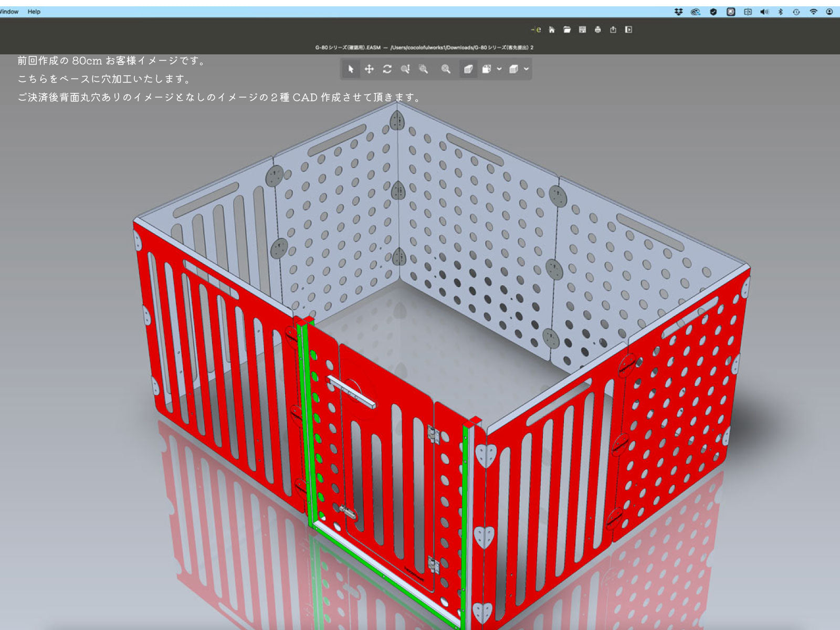The width and height of the screenshot is (840, 630).
Task: Click the Zoom to fit magnifier
Action: [x=446, y=69]
